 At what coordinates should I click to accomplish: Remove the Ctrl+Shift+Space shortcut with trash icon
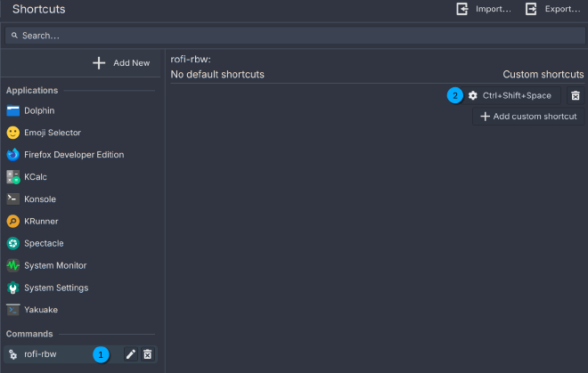click(x=576, y=95)
